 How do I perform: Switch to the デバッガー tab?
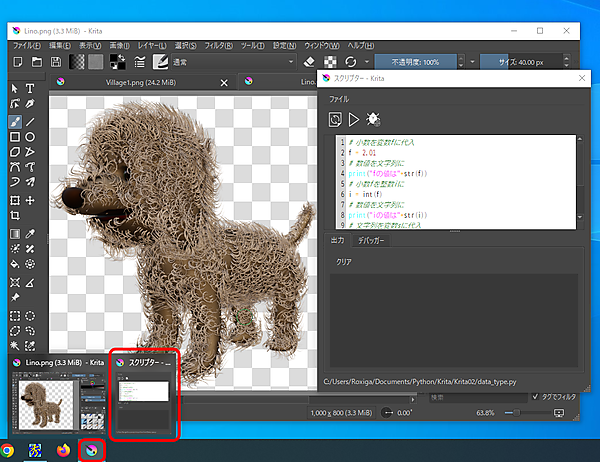373,240
